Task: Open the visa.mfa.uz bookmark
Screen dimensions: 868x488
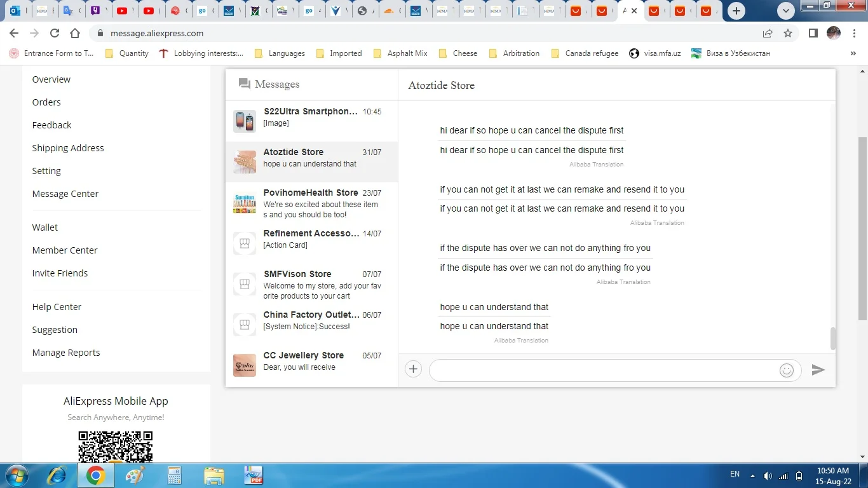Action: [x=655, y=53]
